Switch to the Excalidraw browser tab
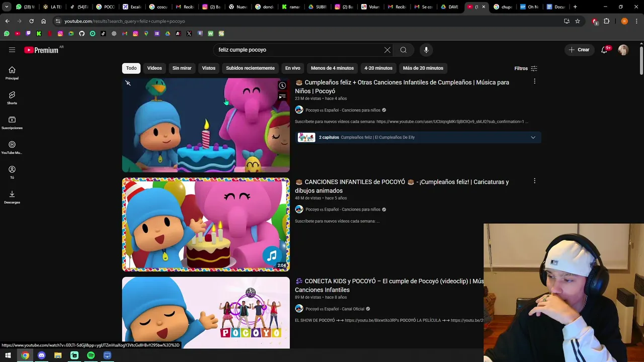Image resolution: width=644 pixels, height=362 pixels. tap(132, 7)
